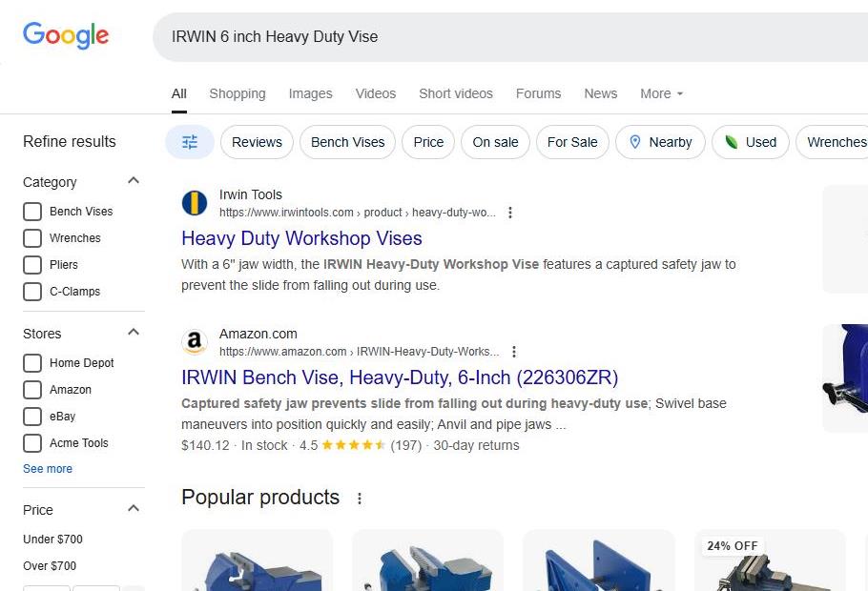The height and width of the screenshot is (591, 868).
Task: Collapse the Stores filter section
Action: pos(134,332)
